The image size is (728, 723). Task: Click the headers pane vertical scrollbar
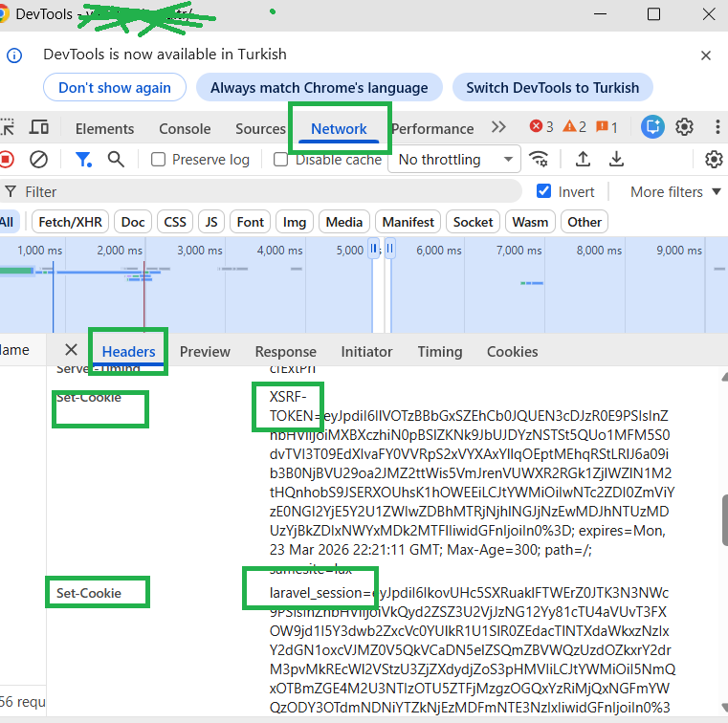pos(725,519)
